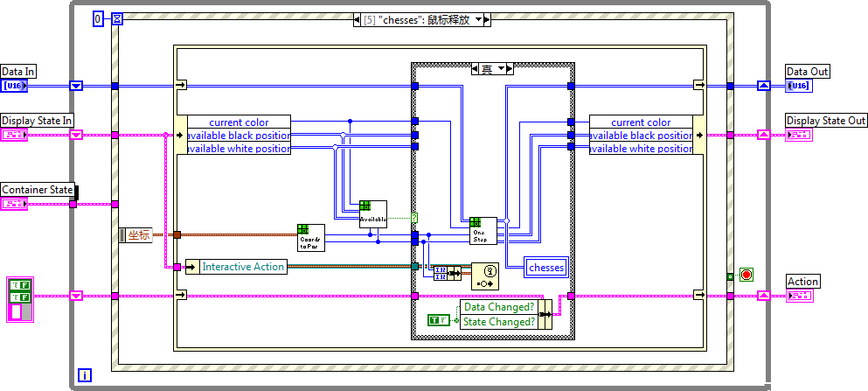The image size is (868, 391).
Task: Select the chesses local variable
Action: [547, 267]
